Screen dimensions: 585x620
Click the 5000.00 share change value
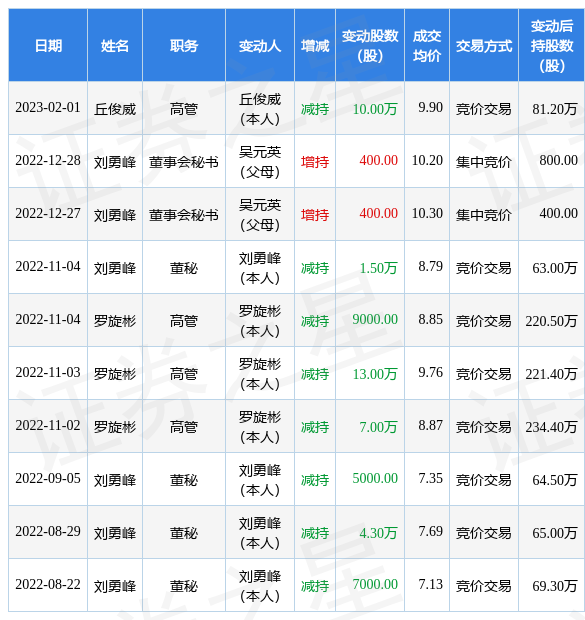point(375,478)
